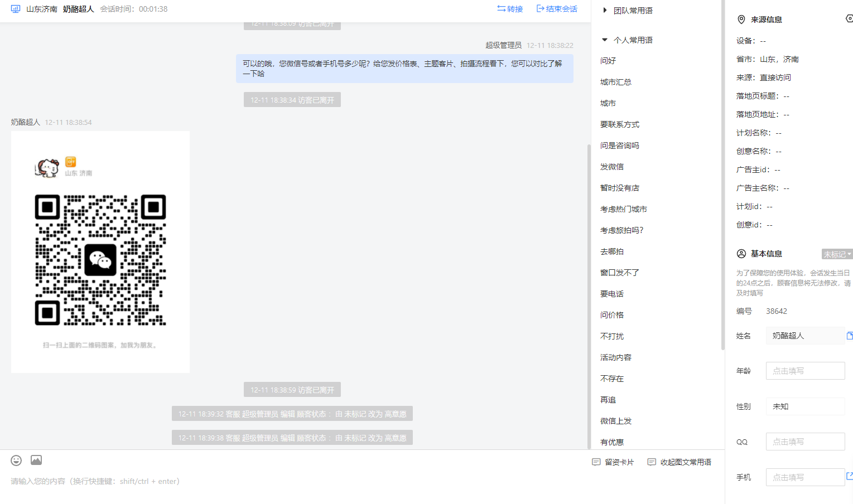Screen dimensions: 853x504
Task: Click the 编号 value 38642
Action: (x=777, y=311)
